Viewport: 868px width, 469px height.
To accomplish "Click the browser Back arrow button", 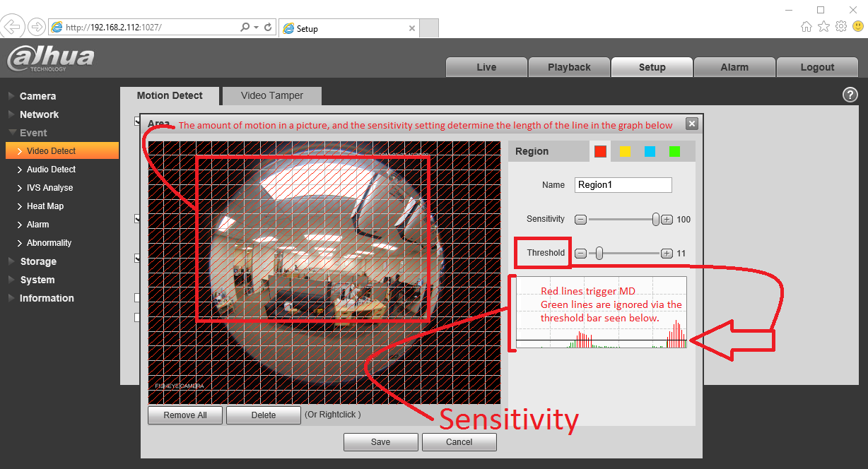I will click(13, 27).
